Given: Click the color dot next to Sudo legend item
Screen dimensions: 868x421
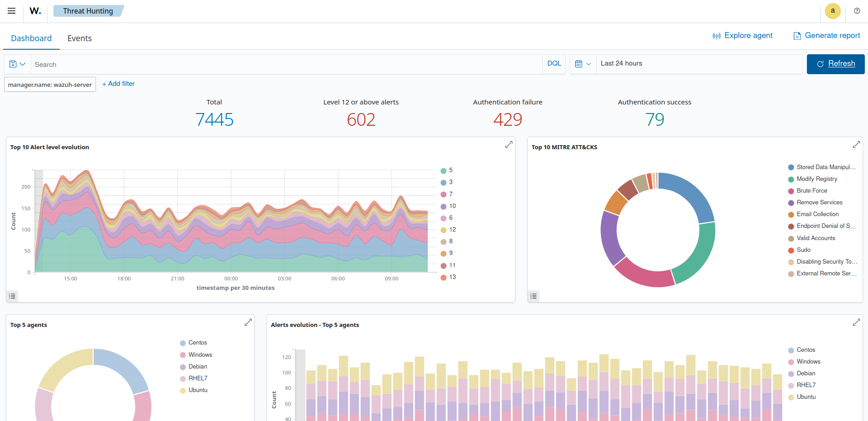Looking at the screenshot, I should pos(791,250).
